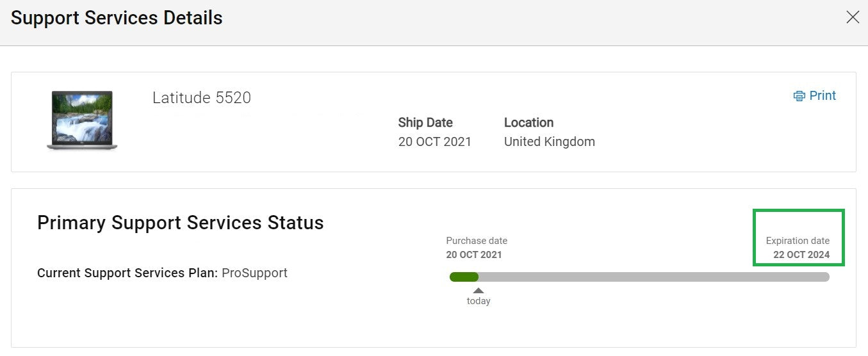868x356 pixels.
Task: Click the Latitude 5520 product name
Action: pyautogui.click(x=202, y=97)
